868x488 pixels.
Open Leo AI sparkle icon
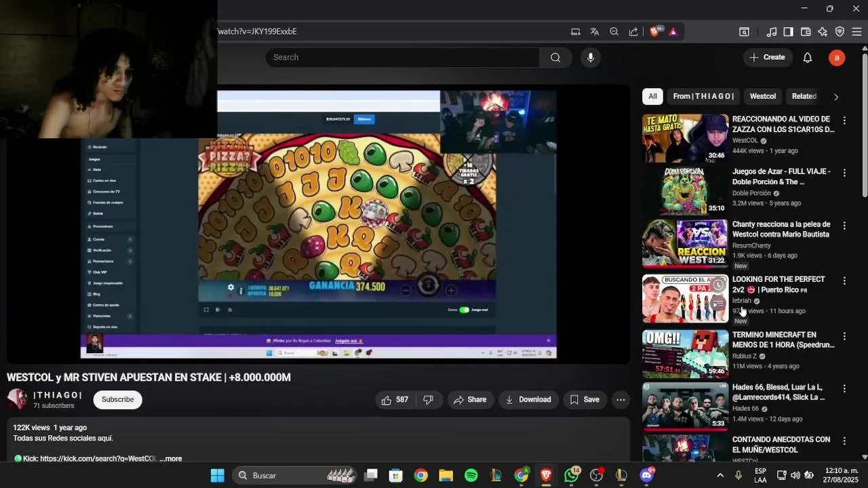point(823,31)
